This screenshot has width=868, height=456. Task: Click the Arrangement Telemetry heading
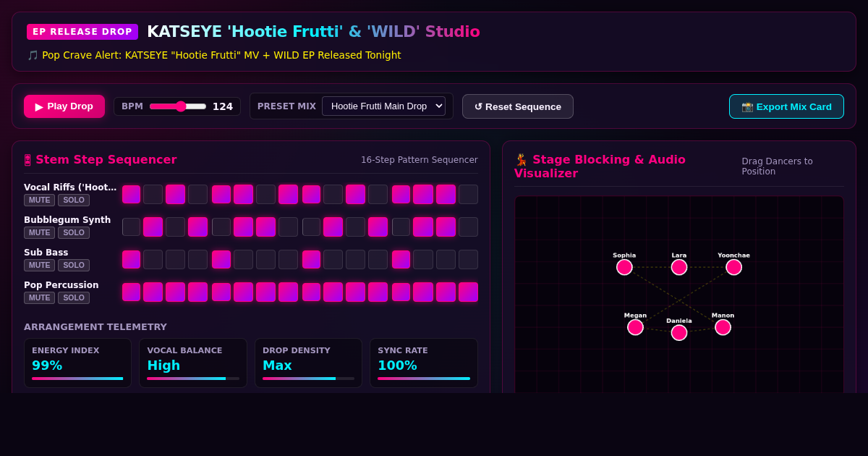(95, 327)
